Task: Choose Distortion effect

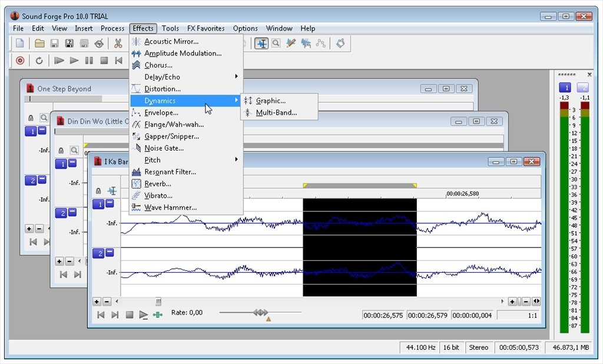Action: (187, 89)
